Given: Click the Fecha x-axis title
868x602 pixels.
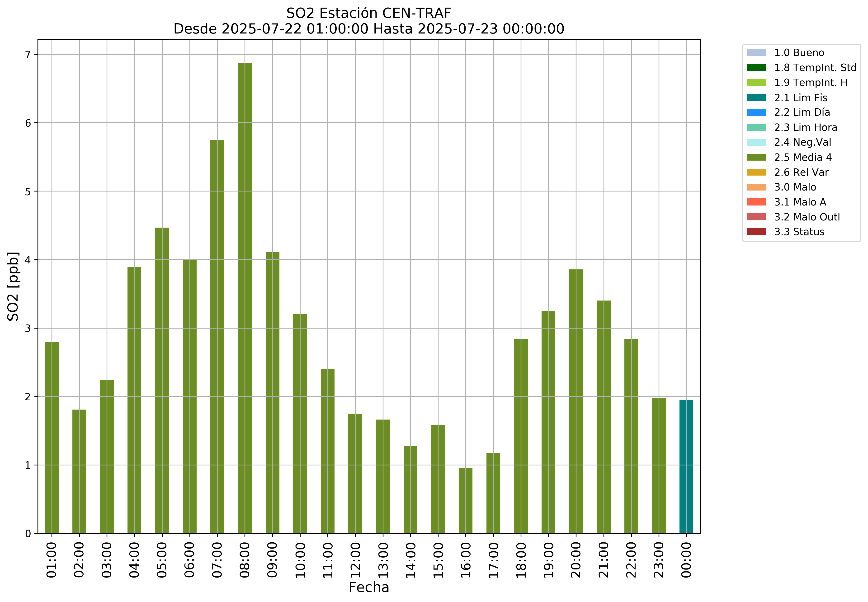Looking at the screenshot, I should pos(369,587).
